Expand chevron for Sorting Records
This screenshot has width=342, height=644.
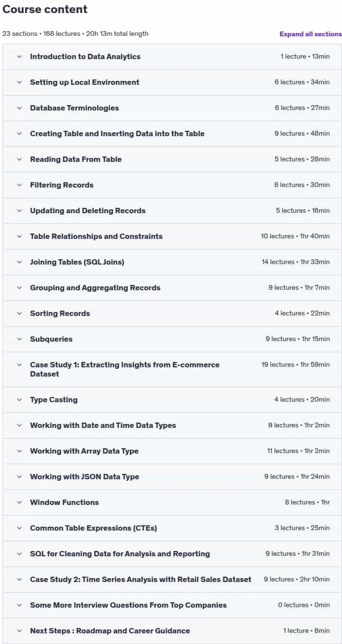[x=19, y=313]
